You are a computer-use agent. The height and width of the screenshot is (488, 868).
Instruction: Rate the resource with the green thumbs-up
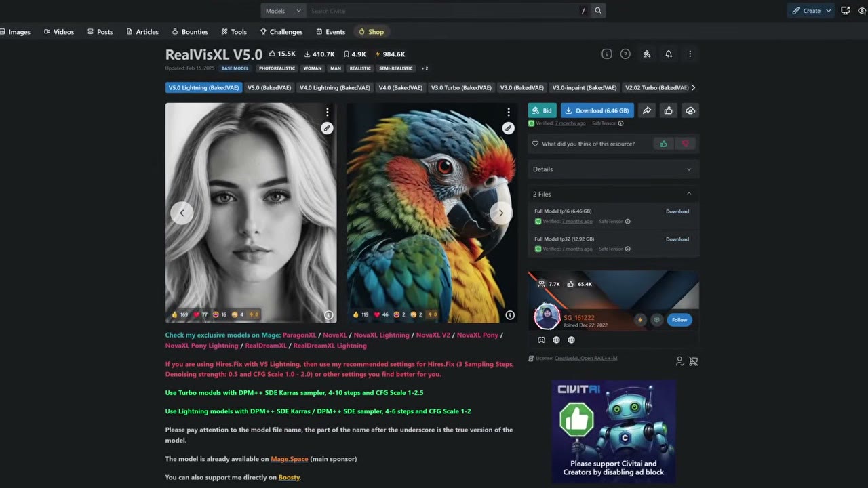coord(663,144)
